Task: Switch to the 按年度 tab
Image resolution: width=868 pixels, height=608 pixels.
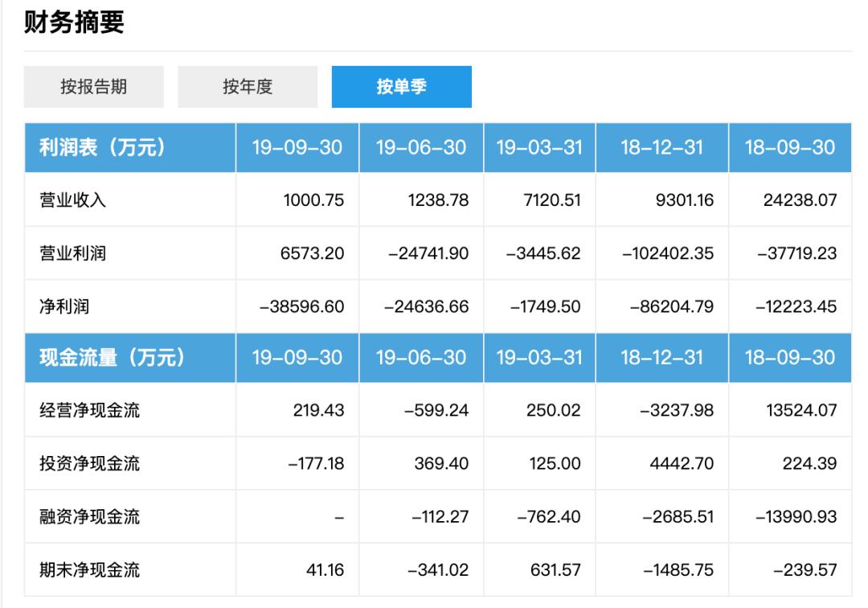Action: point(249,86)
